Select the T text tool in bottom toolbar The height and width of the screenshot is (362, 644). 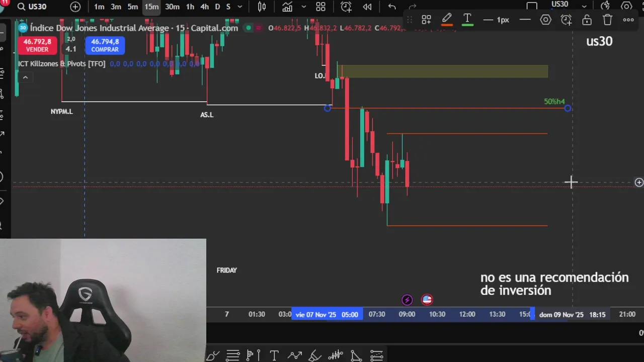click(274, 355)
